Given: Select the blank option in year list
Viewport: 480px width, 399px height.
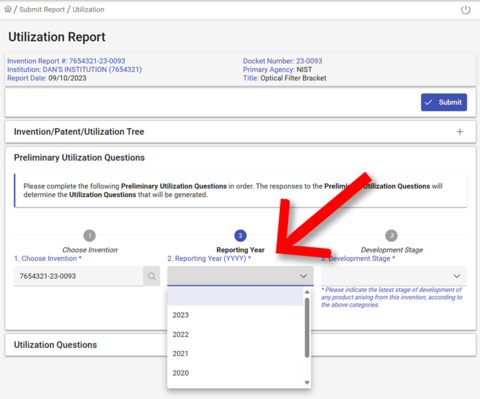Looking at the screenshot, I should 235,296.
